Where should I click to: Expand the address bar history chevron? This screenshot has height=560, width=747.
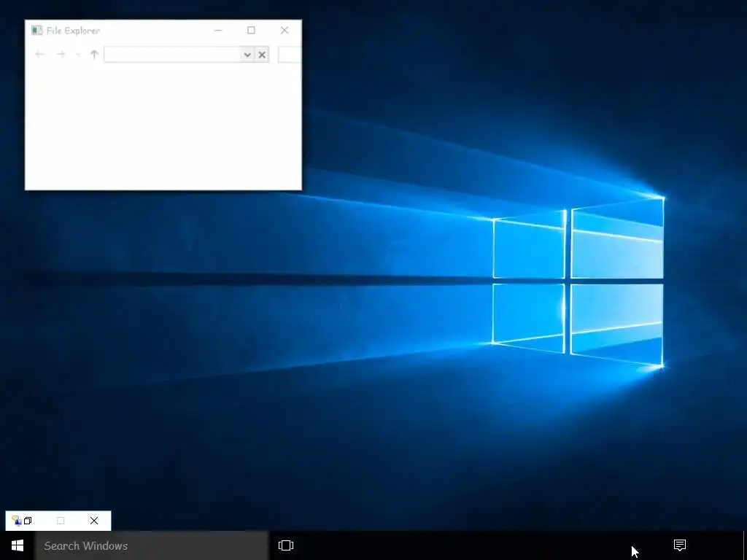tap(247, 55)
